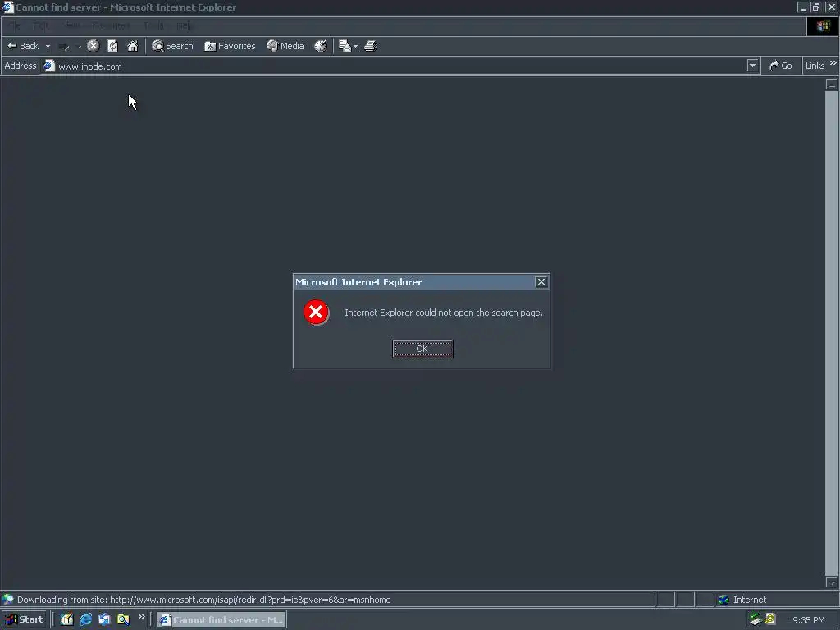Viewport: 840px width, 630px height.
Task: Click the Mail toolbar icon
Action: tap(345, 46)
